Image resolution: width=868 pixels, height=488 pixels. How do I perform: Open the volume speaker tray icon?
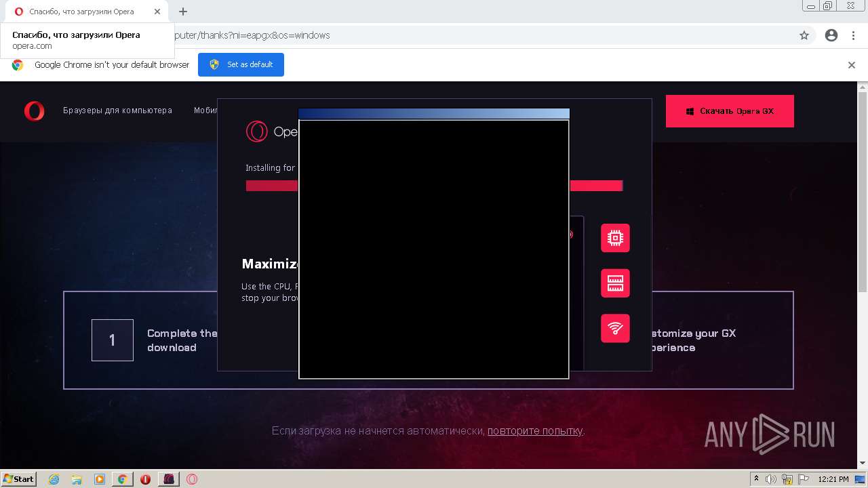pyautogui.click(x=771, y=479)
